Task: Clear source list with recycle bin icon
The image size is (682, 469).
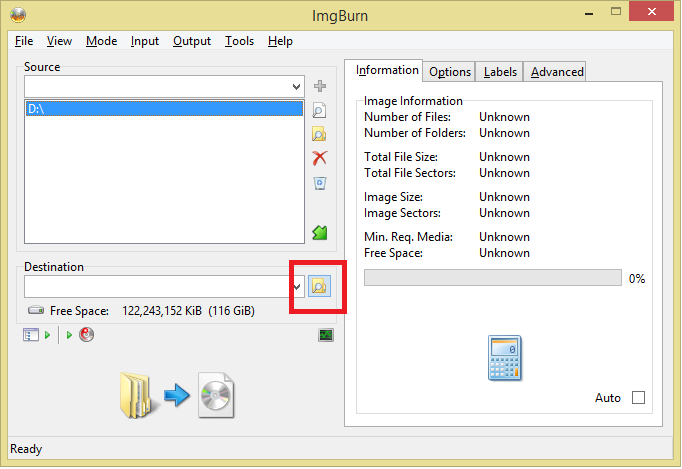Action: pos(320,183)
